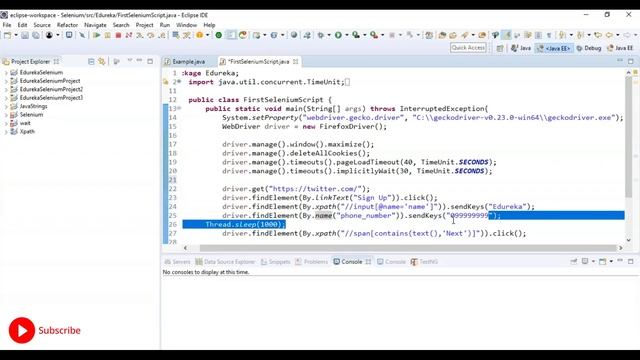
Task: Open the New icon dropdown arrow
Action: 16,35
